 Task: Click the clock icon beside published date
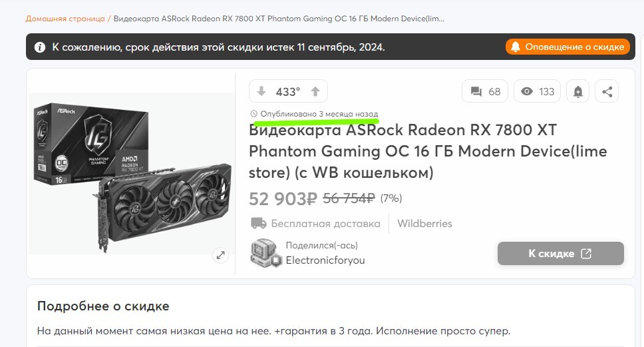[x=254, y=113]
